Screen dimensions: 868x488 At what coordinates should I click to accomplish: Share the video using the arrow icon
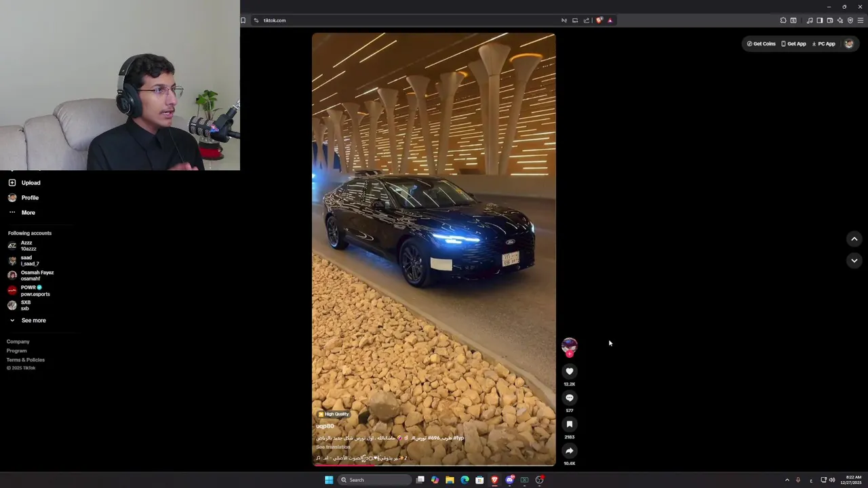click(x=570, y=451)
